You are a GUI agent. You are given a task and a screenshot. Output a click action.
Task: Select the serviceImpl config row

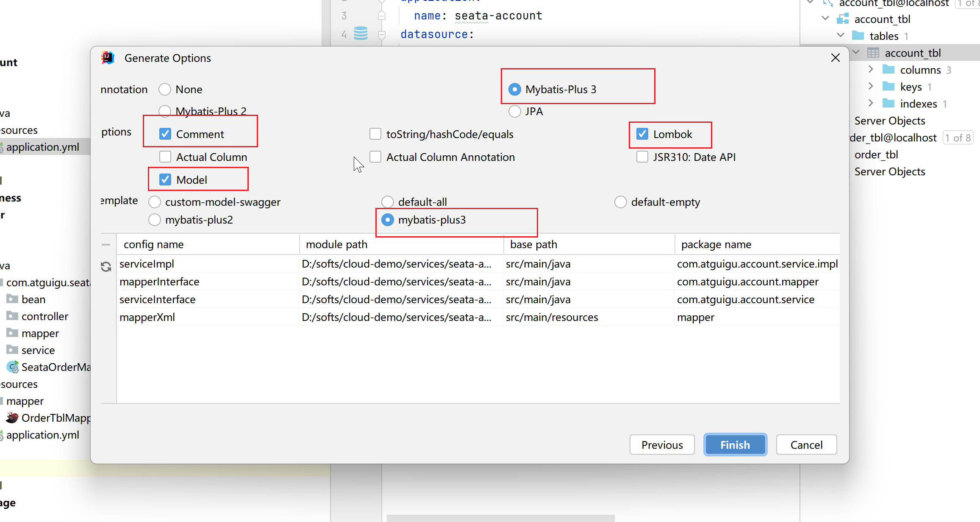coord(478,264)
